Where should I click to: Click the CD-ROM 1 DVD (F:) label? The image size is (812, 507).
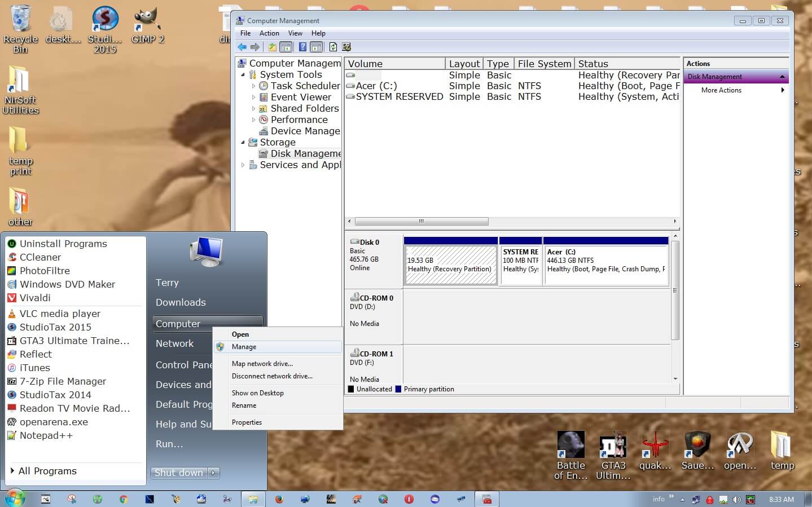(x=374, y=365)
